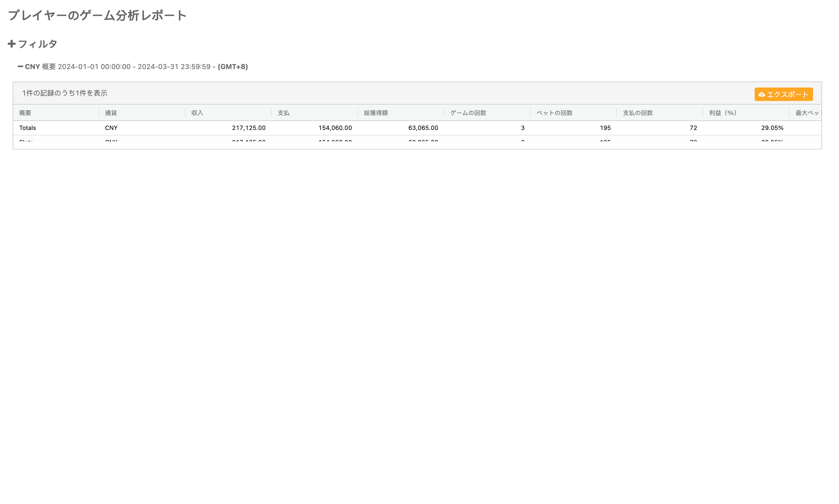This screenshot has height=504, width=839.
Task: Click the partially hidden Slots row
Action: [x=26, y=140]
